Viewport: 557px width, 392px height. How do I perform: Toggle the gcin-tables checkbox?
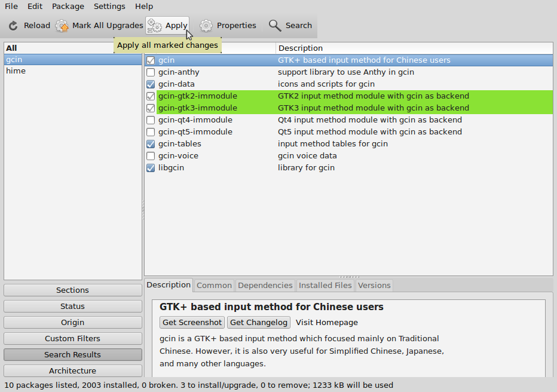click(x=151, y=144)
